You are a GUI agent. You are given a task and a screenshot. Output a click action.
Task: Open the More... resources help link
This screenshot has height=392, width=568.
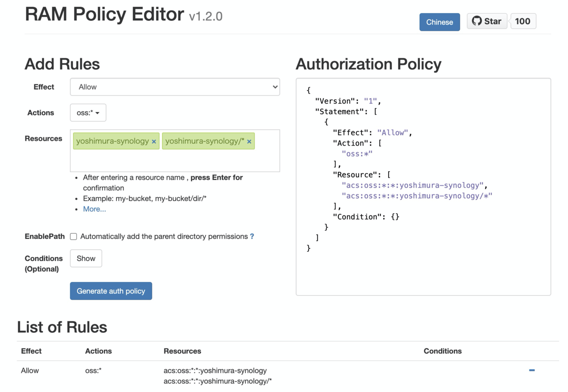pyautogui.click(x=94, y=209)
